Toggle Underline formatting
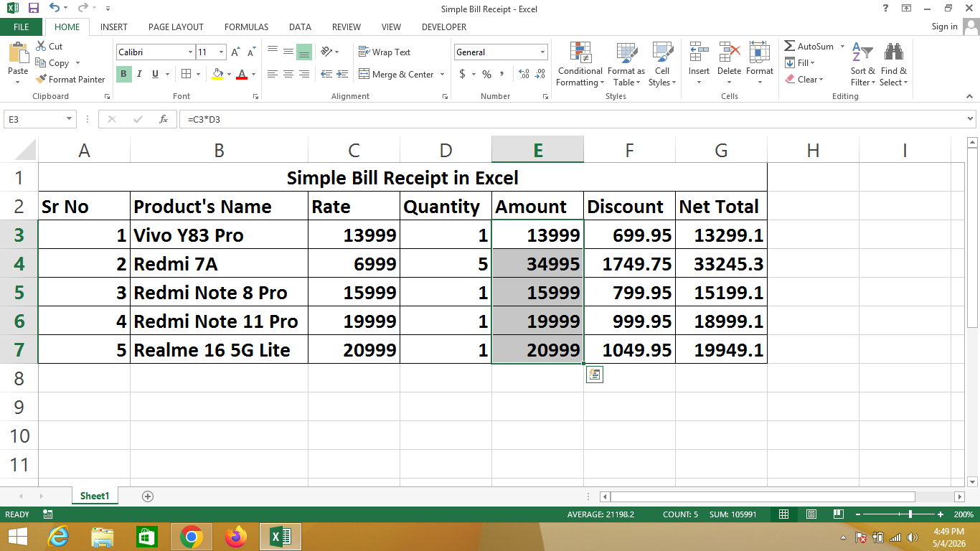980x551 pixels. point(154,74)
